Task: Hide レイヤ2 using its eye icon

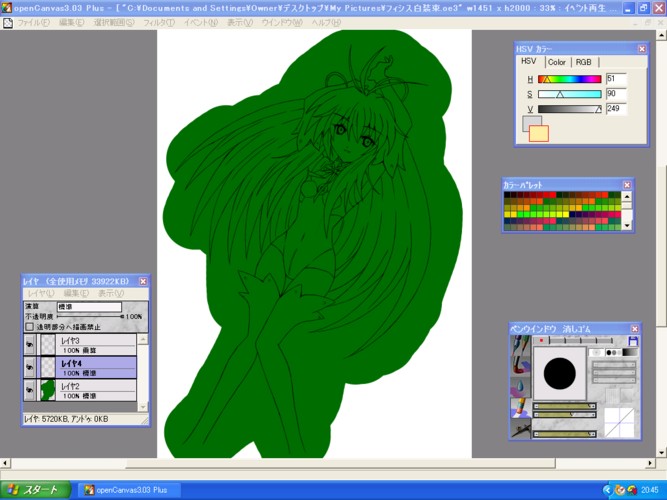Action: pyautogui.click(x=30, y=390)
